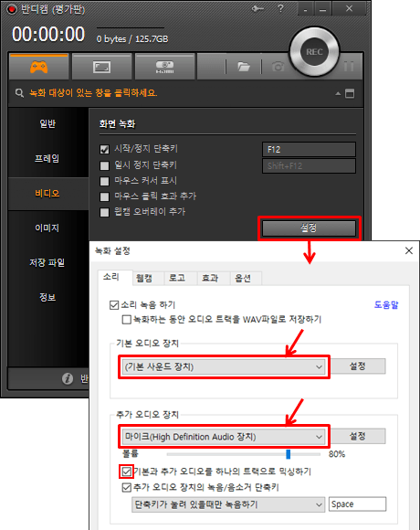The image size is (420, 530).
Task: Click the 설정 button under 화면 녹화
Action: 309,228
